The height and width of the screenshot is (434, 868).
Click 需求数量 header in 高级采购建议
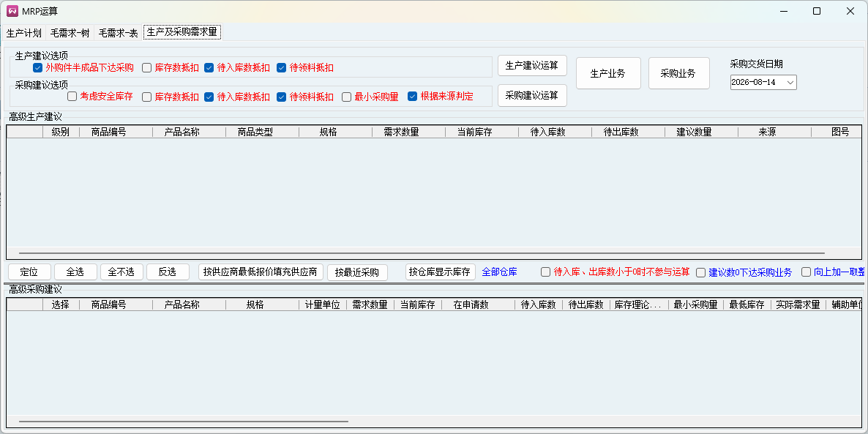click(370, 304)
